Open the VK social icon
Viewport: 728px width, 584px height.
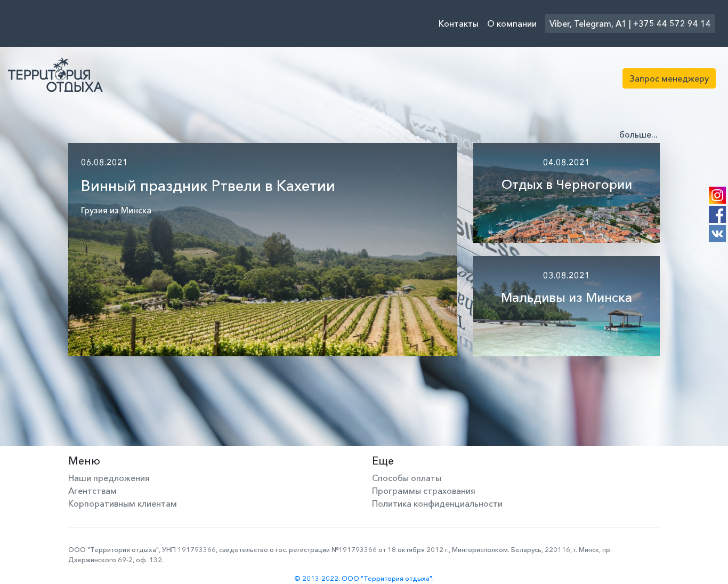pos(717,234)
